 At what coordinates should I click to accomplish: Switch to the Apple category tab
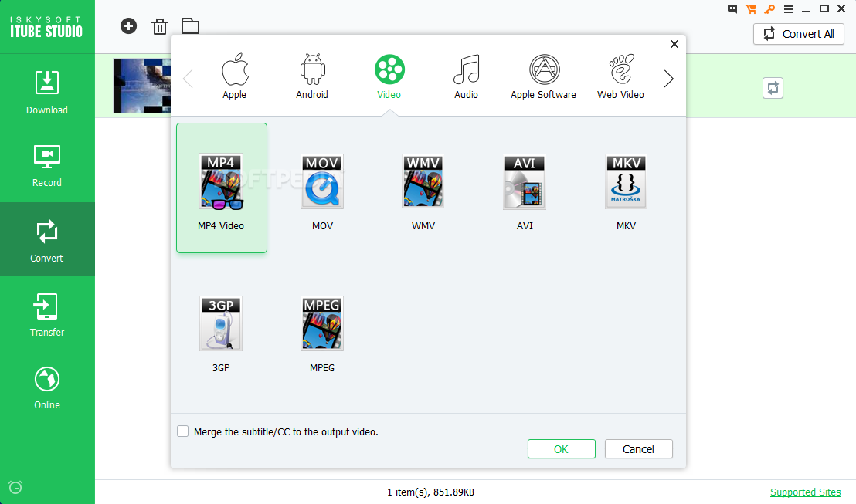tap(234, 76)
